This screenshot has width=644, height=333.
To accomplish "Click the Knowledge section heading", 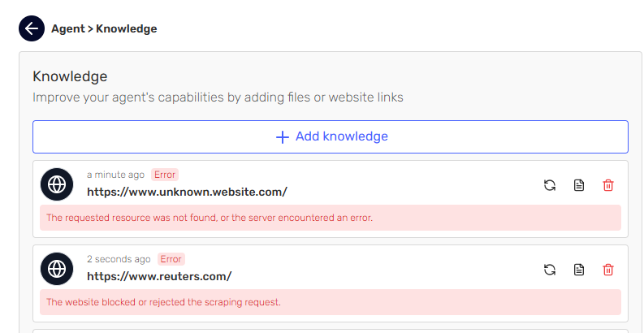I will (x=70, y=76).
